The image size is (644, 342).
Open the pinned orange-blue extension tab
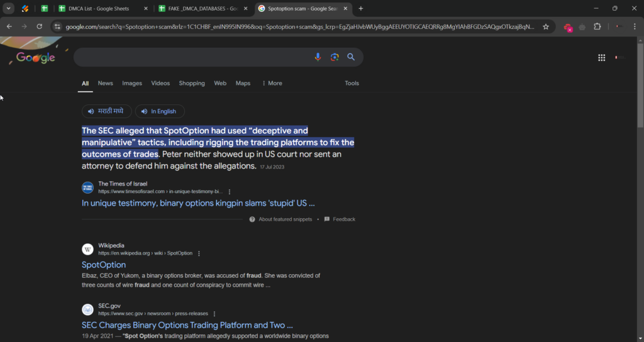coord(25,8)
